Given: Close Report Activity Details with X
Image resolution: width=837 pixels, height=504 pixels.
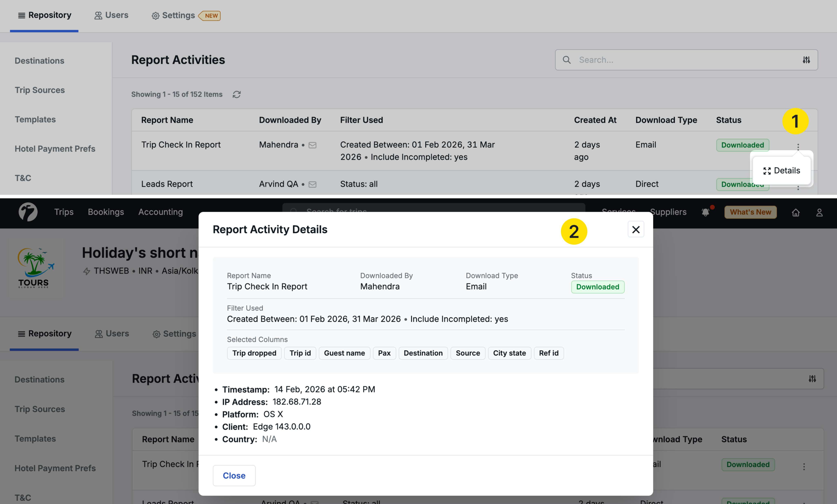Looking at the screenshot, I should click(636, 229).
